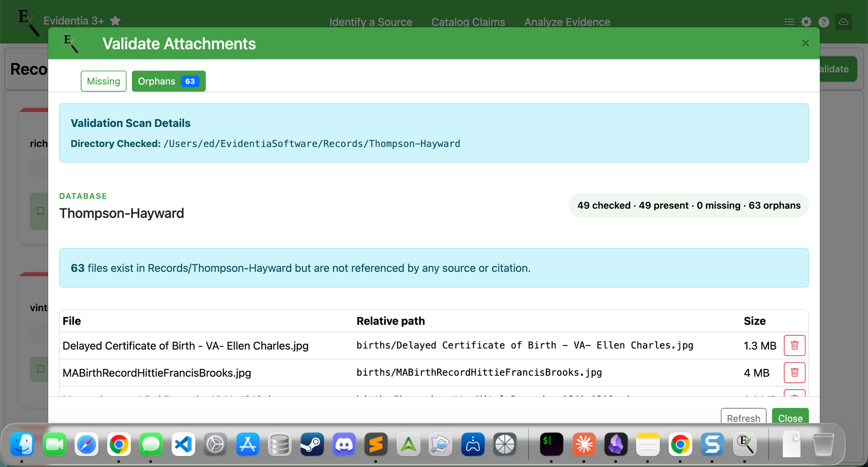Open Evidentia from the dock
This screenshot has width=868, height=467.
[745, 444]
